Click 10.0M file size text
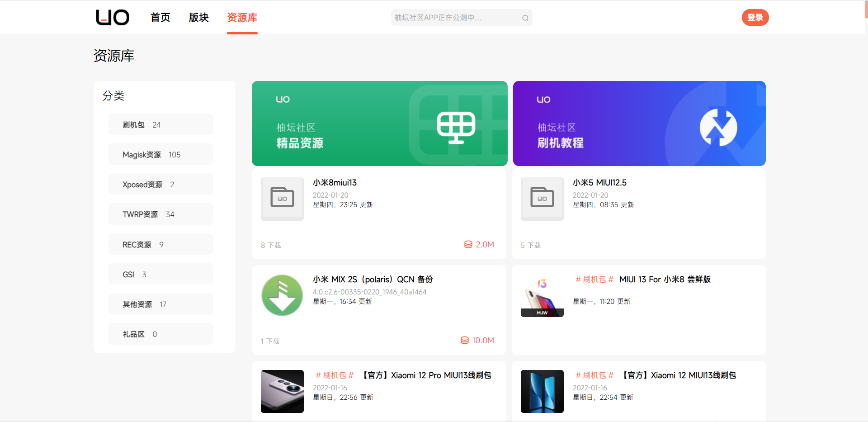This screenshot has height=422, width=868. pos(483,341)
